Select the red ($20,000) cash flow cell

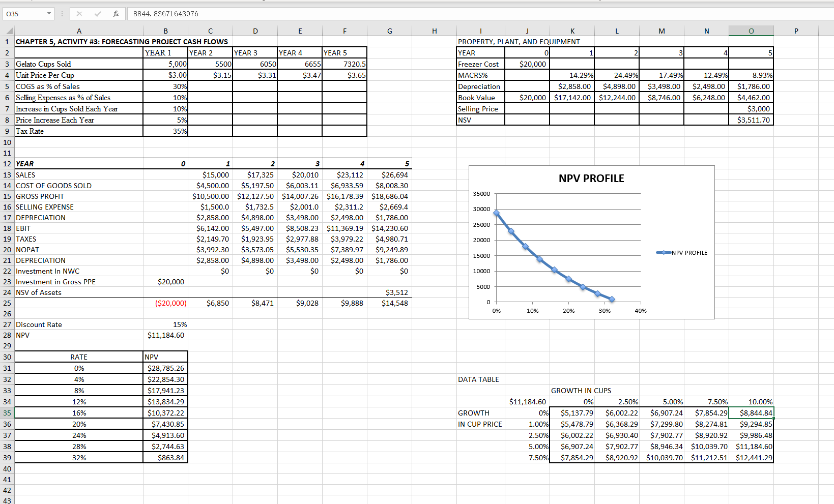165,303
